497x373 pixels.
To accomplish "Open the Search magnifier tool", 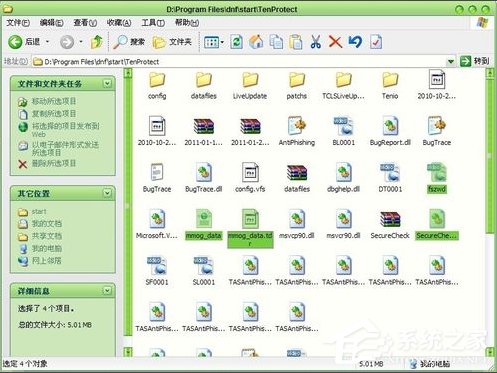I will pos(129,42).
